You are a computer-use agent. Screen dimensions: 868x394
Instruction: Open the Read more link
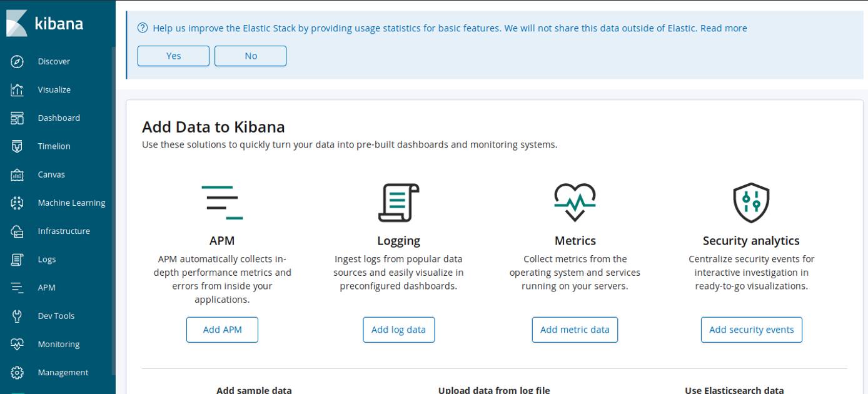[724, 28]
